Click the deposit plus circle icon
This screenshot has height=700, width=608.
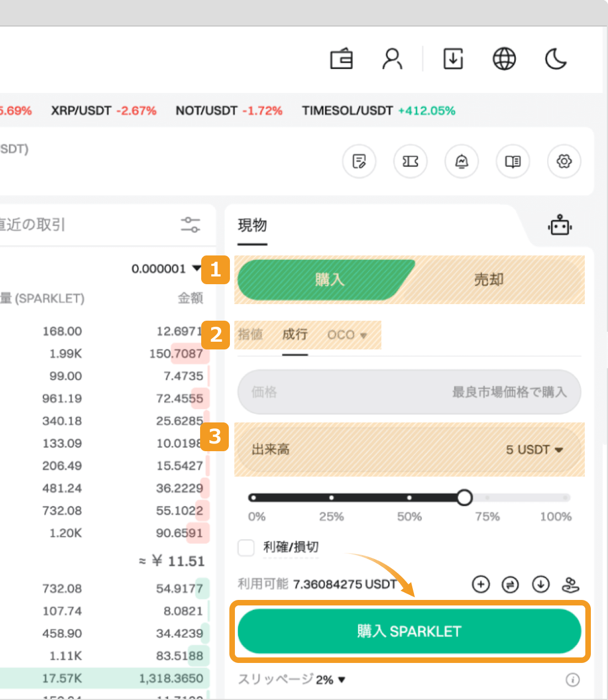coord(481,584)
